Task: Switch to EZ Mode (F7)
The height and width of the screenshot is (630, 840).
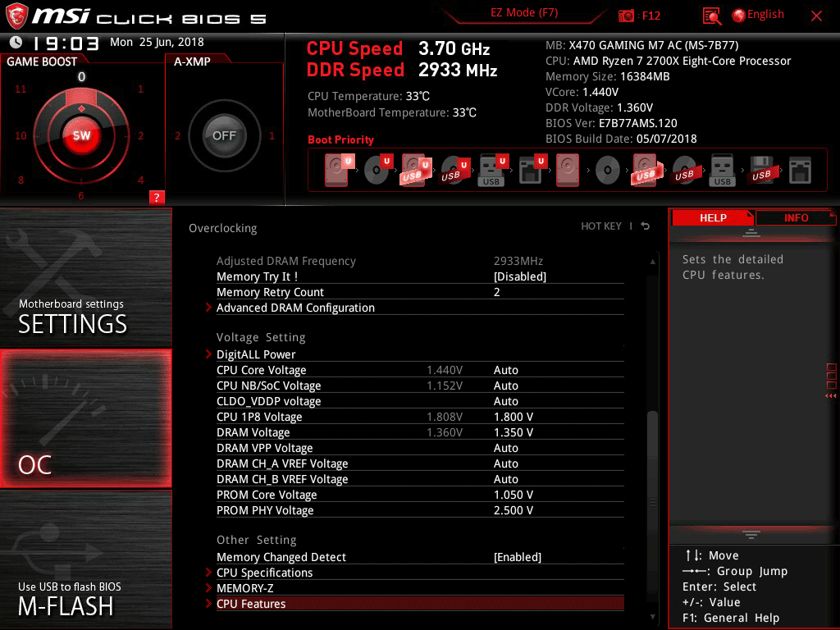Action: pyautogui.click(x=524, y=12)
